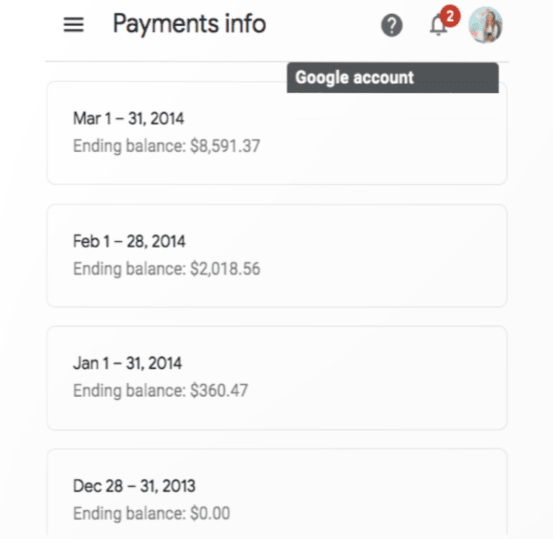Image resolution: width=553 pixels, height=539 pixels.
Task: Open the Mar 1 – 31, 2014 statement card
Action: (277, 133)
